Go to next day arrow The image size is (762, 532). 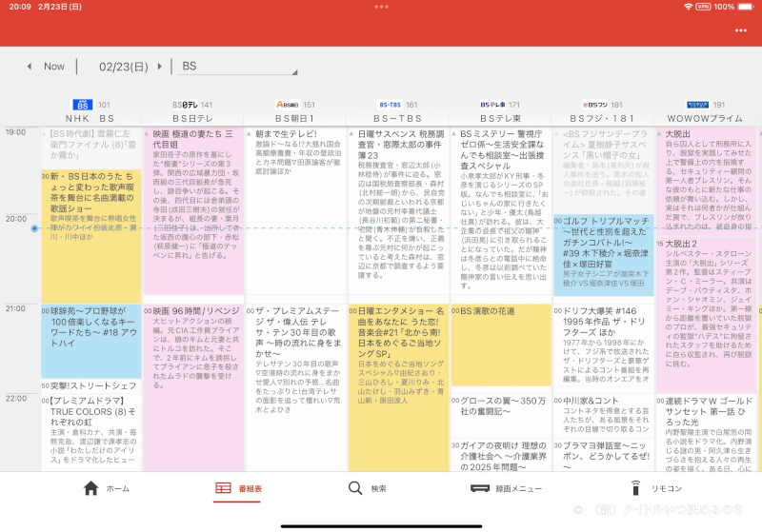click(x=159, y=66)
